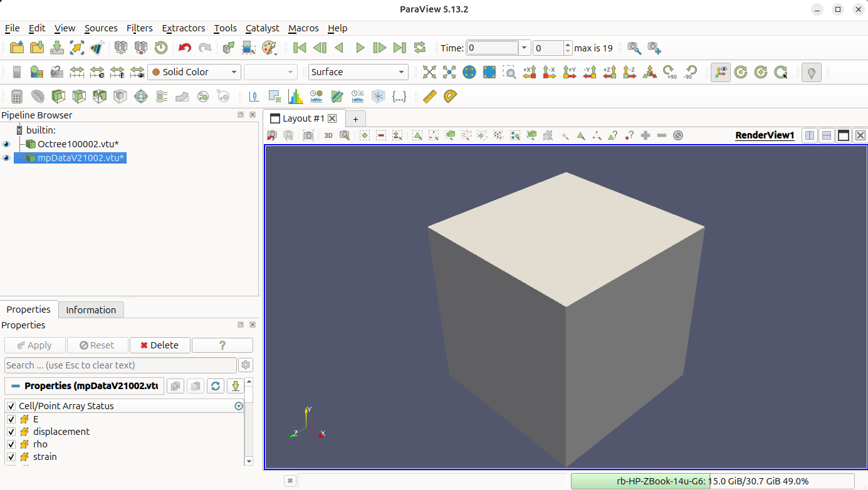Toggle orientation axes visibility button
The width and height of the screenshot is (868, 490).
(720, 72)
